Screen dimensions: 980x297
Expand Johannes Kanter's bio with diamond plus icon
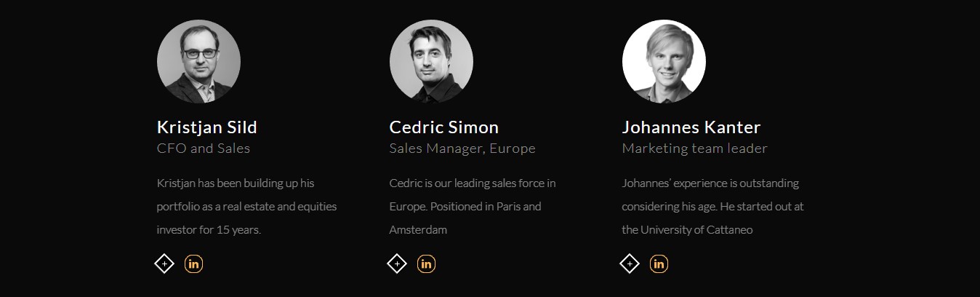pyautogui.click(x=630, y=264)
